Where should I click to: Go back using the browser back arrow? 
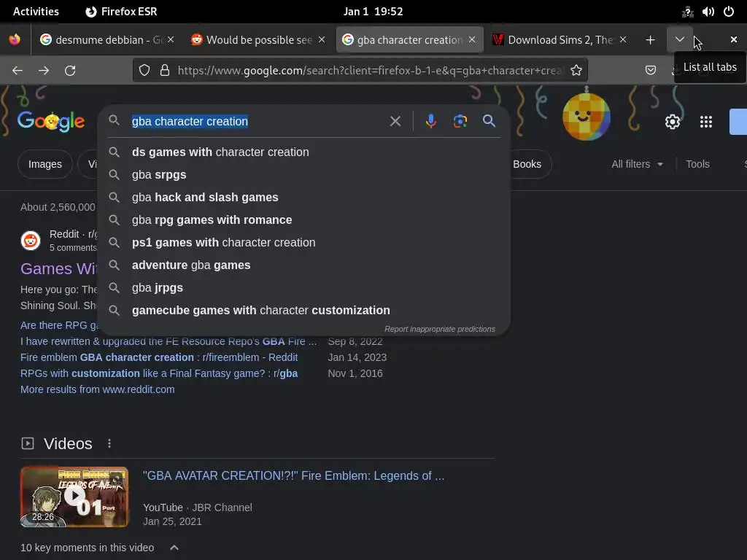coord(18,71)
